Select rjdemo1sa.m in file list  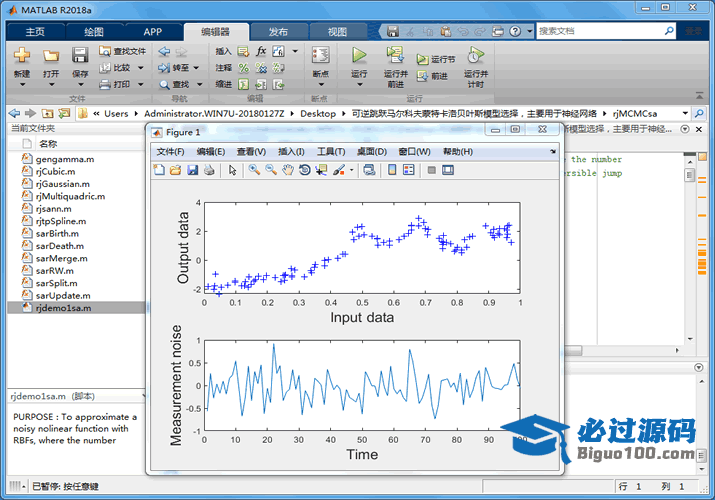[x=77, y=308]
